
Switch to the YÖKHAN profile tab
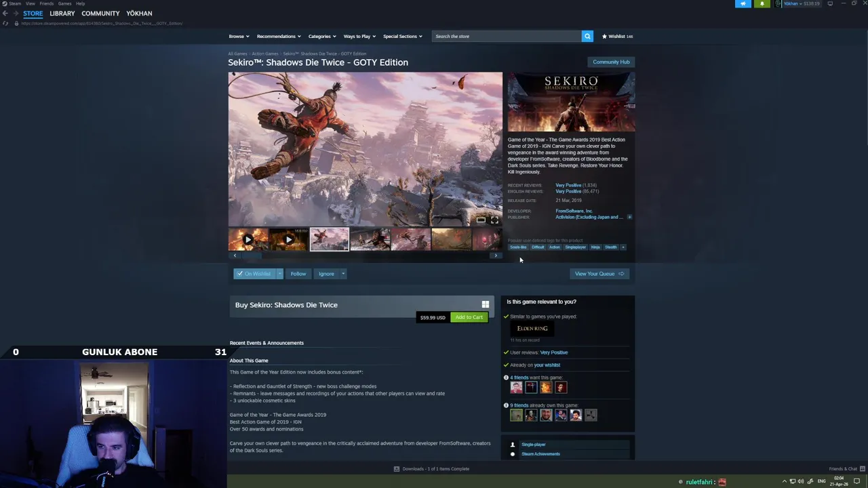(x=139, y=14)
